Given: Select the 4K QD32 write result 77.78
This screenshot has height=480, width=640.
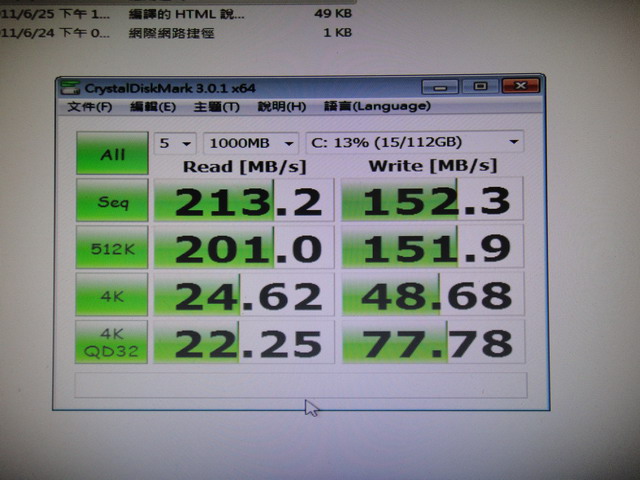Looking at the screenshot, I should coord(433,342).
